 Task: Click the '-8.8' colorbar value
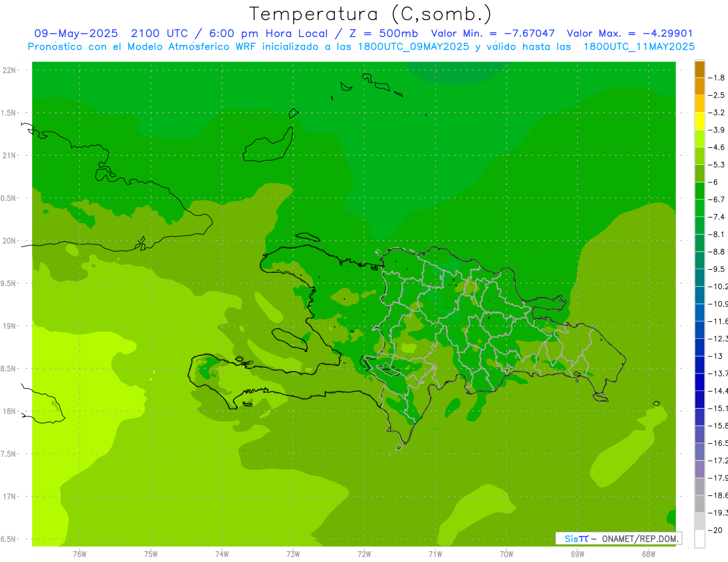(x=717, y=252)
